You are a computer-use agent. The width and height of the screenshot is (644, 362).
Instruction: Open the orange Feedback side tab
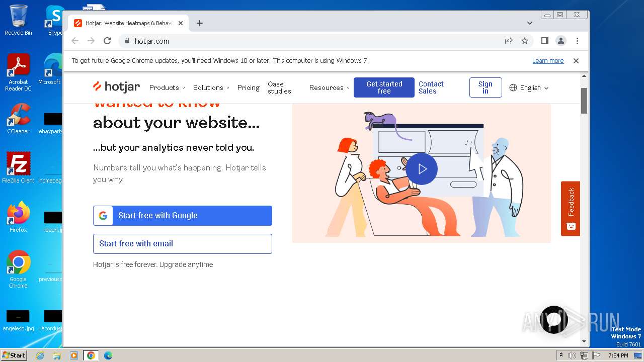click(x=571, y=208)
